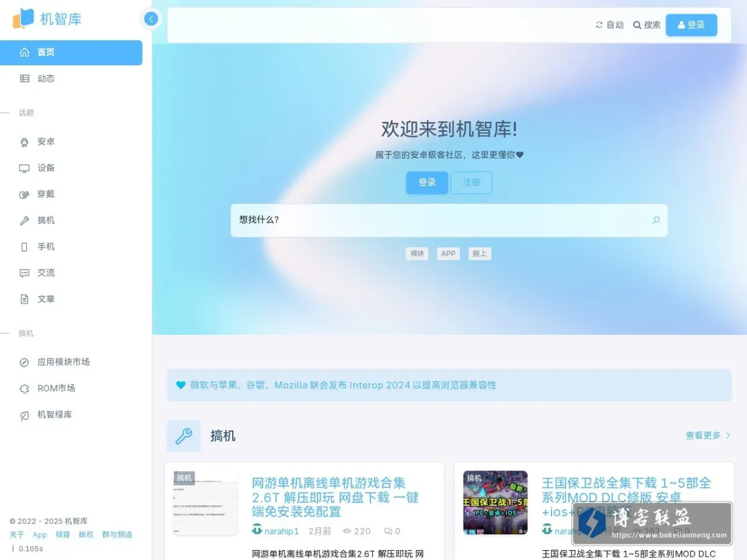This screenshot has height=560, width=747.
Task: Click the 机智库 book logo icon
Action: [x=23, y=19]
